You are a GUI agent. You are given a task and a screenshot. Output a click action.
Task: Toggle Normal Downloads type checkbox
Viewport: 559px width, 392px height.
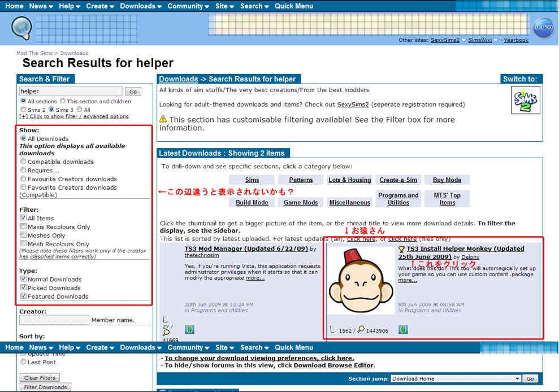coord(23,278)
